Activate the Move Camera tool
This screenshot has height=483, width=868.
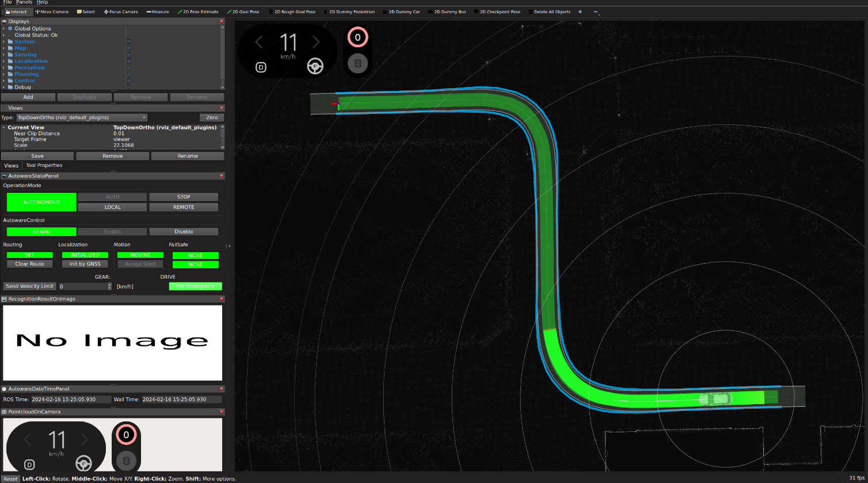coord(52,12)
